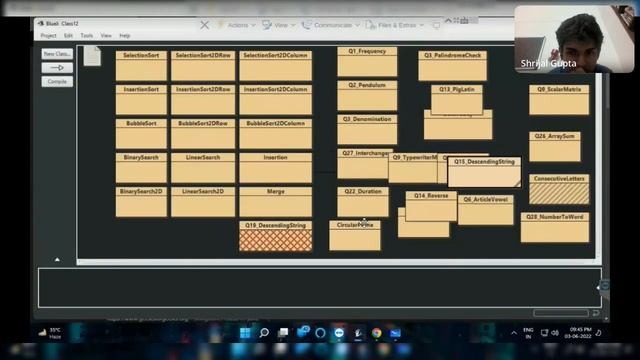Select the BubbleSort2DRow class box

click(x=203, y=133)
